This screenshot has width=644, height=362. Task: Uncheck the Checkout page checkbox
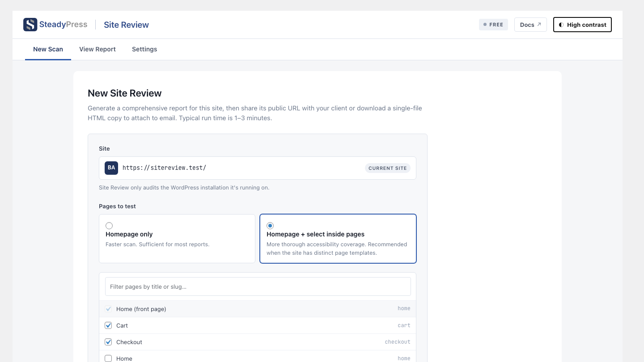tap(108, 342)
